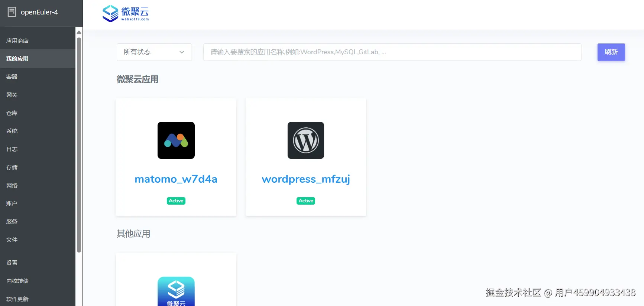Image resolution: width=644 pixels, height=306 pixels.
Task: Open the matomo_w7d4a app link
Action: click(176, 179)
